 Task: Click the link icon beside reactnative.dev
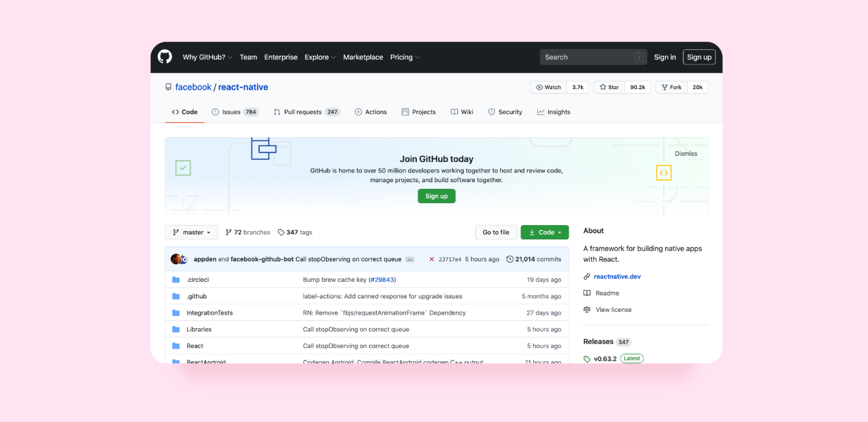coord(586,276)
